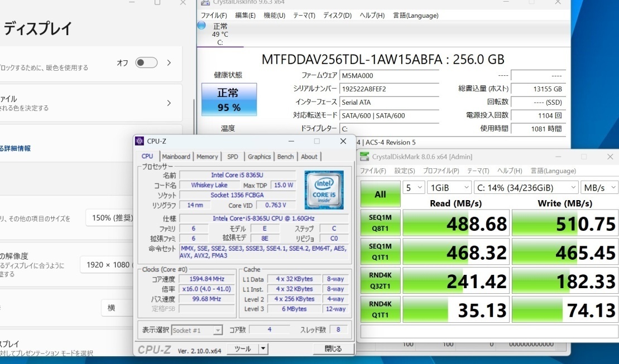This screenshot has width=619, height=364.
Task: Click the power-on hours 1081 時間 field
Action: pos(538,129)
